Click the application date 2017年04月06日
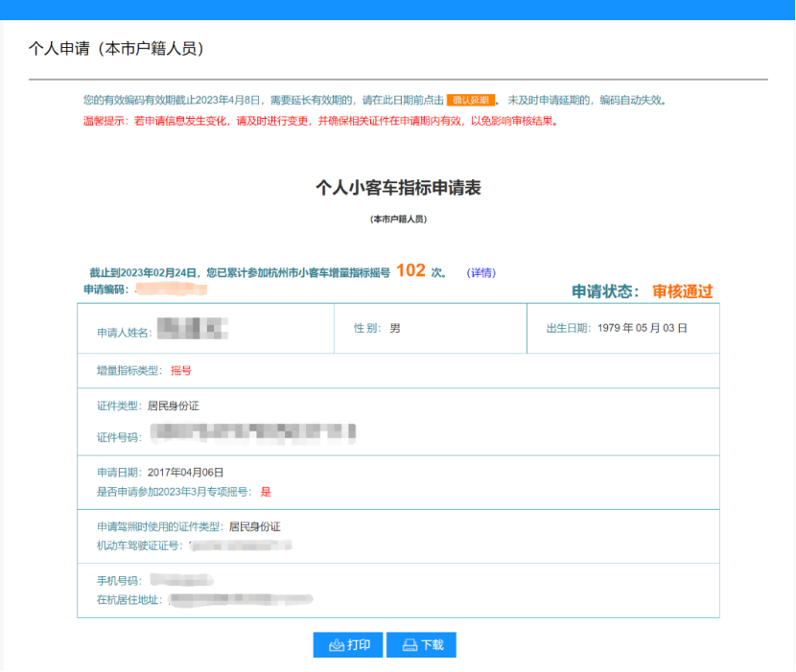 coord(186,473)
